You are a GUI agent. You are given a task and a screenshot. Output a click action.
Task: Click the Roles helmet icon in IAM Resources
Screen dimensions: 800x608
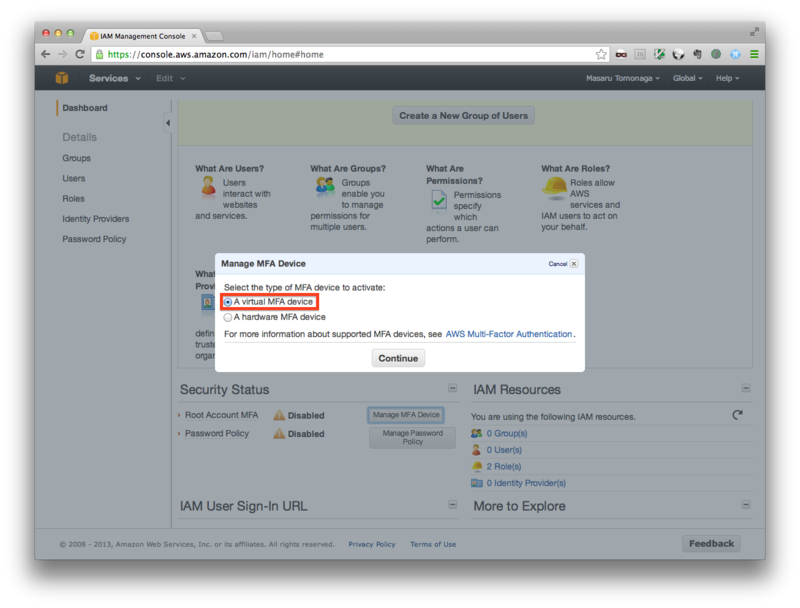(477, 466)
